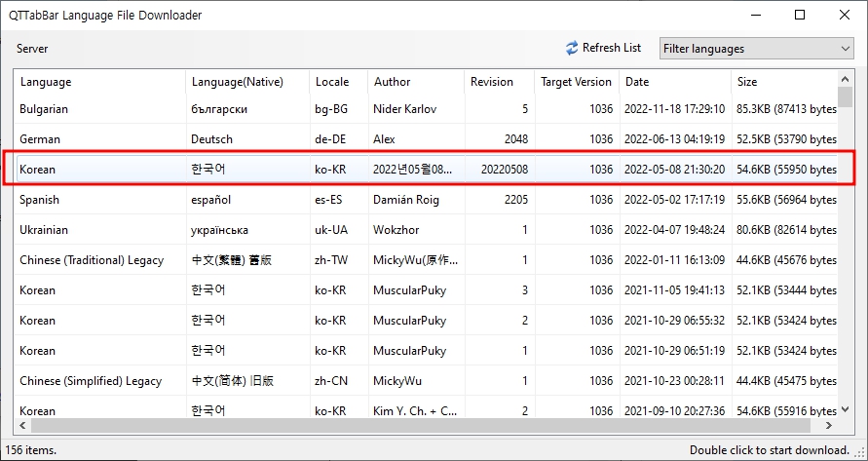
Task: Click the Refresh List icon
Action: (x=571, y=48)
